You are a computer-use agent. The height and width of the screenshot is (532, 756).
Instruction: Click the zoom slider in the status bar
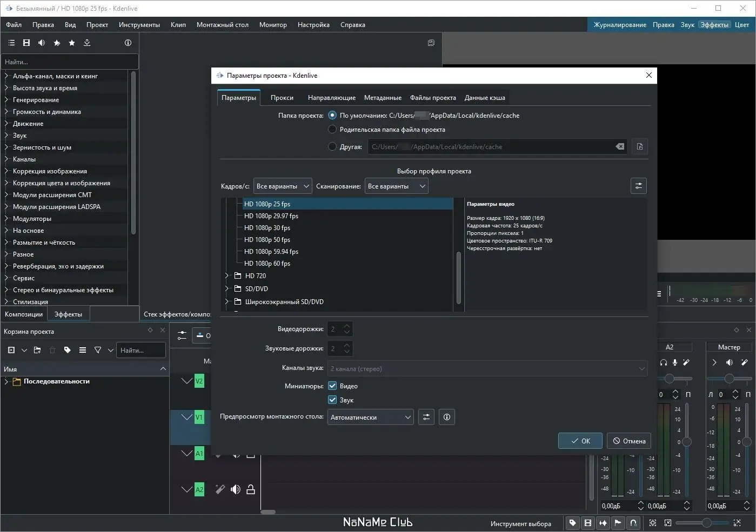pos(706,523)
